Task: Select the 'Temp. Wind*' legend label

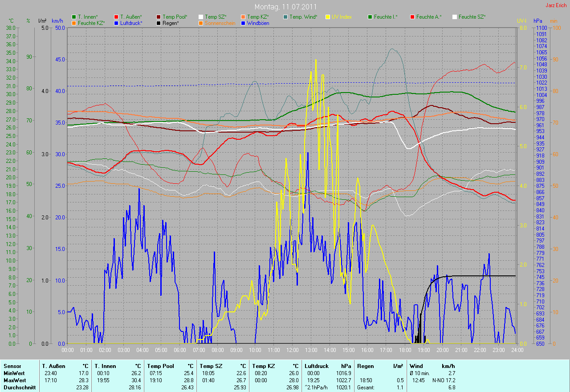Action: point(304,17)
